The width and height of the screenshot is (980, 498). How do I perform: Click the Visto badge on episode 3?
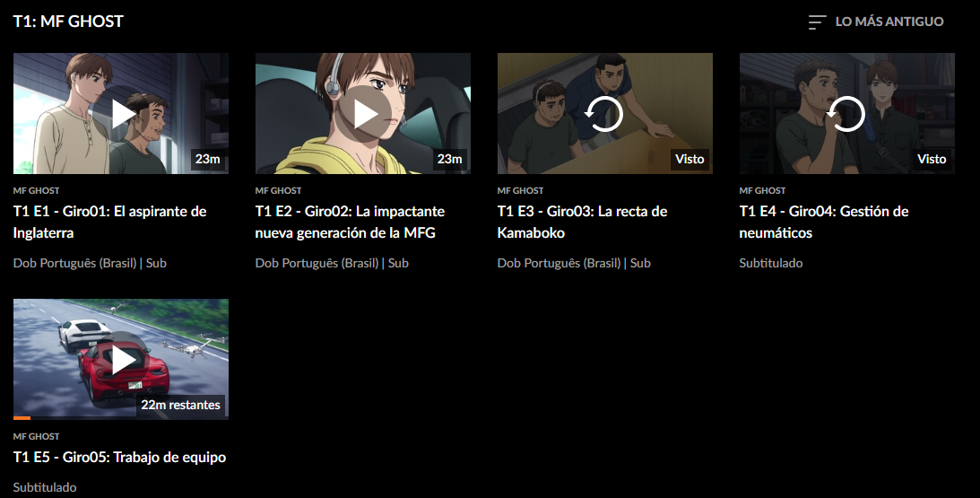(689, 159)
